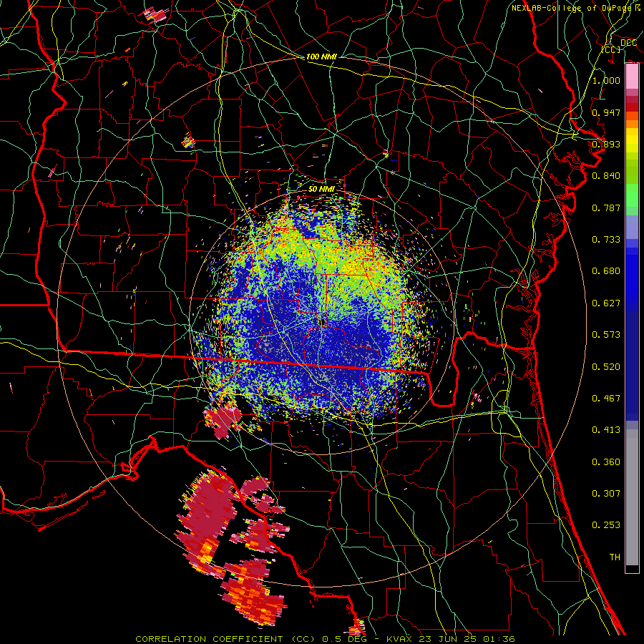Screen dimensions: 644x644
Task: Click the 0.947 legend value
Action: pyautogui.click(x=606, y=112)
